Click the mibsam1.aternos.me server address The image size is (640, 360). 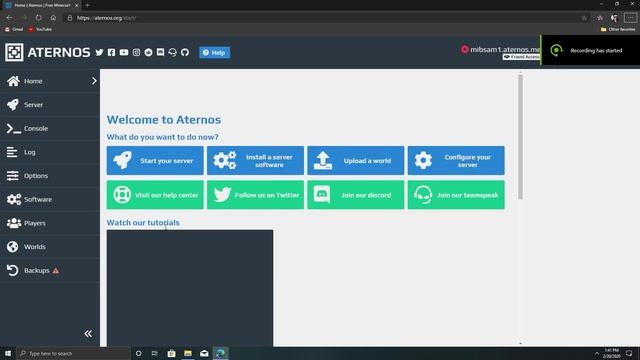tap(504, 49)
